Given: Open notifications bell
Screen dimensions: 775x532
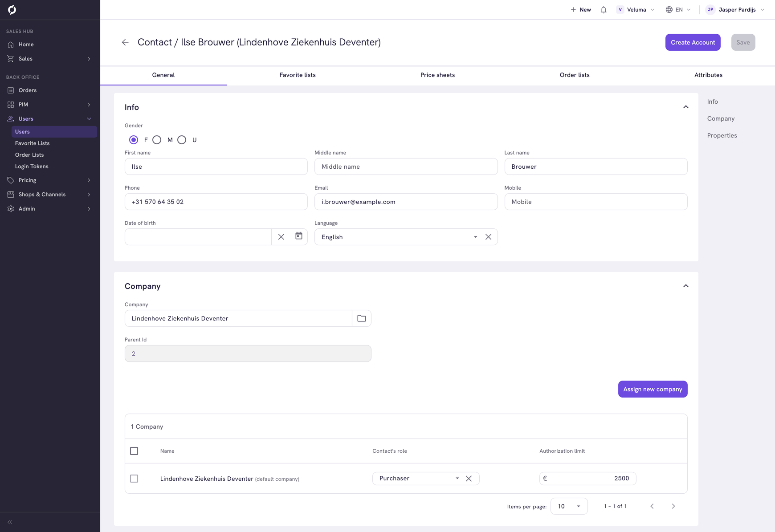Looking at the screenshot, I should [x=604, y=10].
